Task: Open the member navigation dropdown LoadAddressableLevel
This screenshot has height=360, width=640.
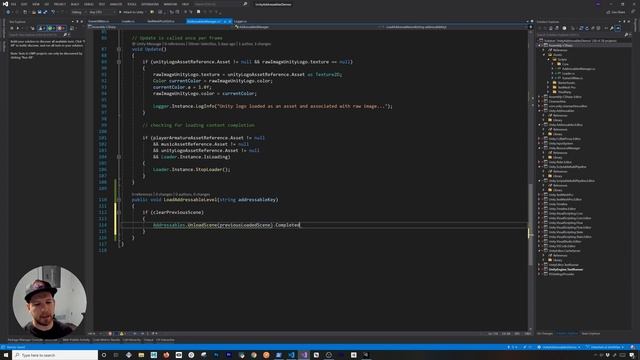Action: (454, 27)
